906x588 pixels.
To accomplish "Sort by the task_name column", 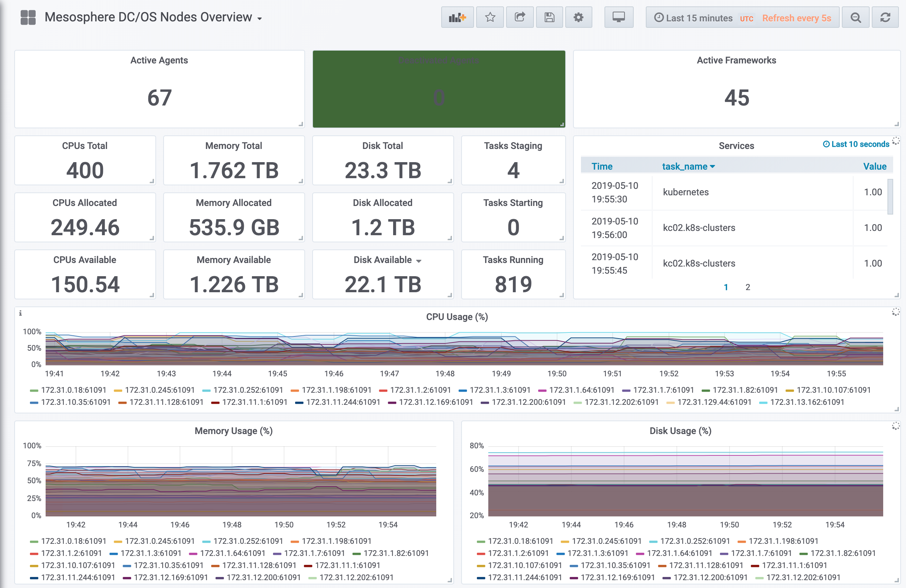I will tap(688, 166).
